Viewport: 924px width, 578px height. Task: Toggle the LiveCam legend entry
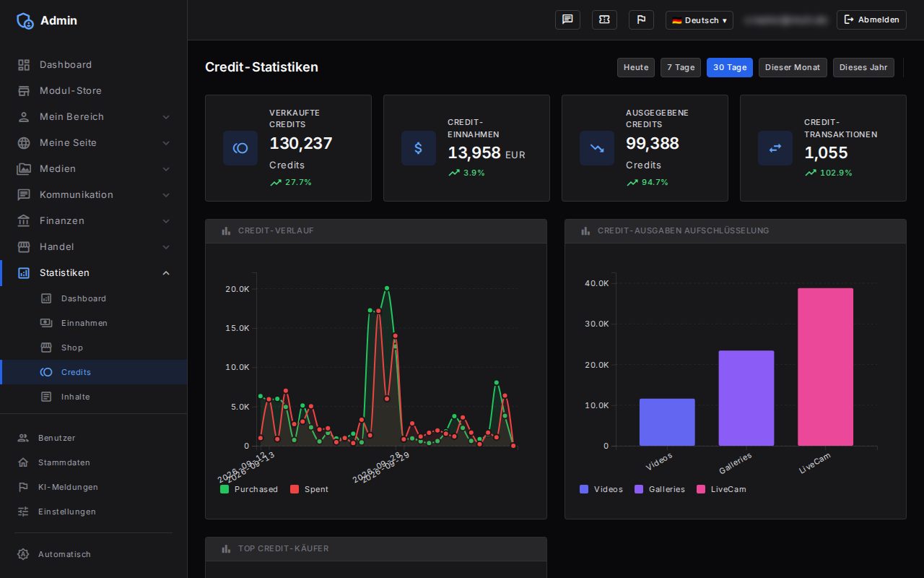[x=721, y=489]
